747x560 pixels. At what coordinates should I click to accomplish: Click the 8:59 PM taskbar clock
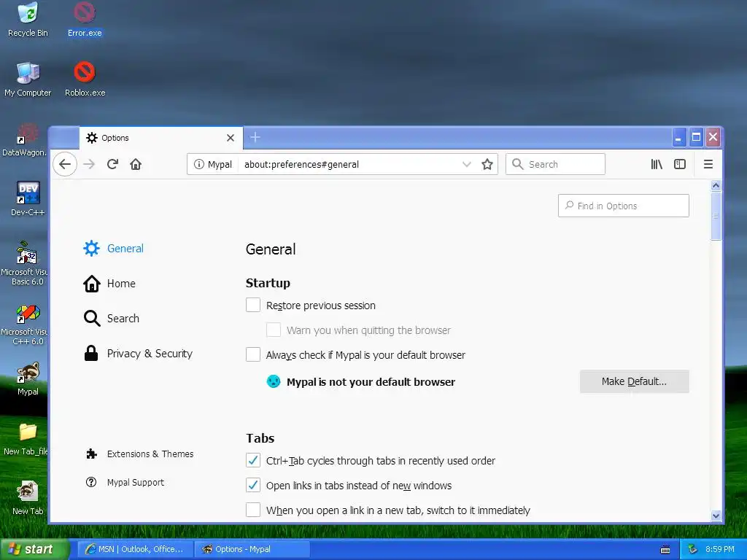(720, 549)
